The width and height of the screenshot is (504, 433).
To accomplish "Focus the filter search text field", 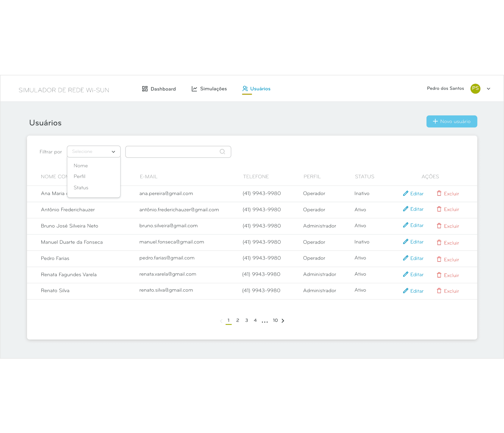I will 172,152.
